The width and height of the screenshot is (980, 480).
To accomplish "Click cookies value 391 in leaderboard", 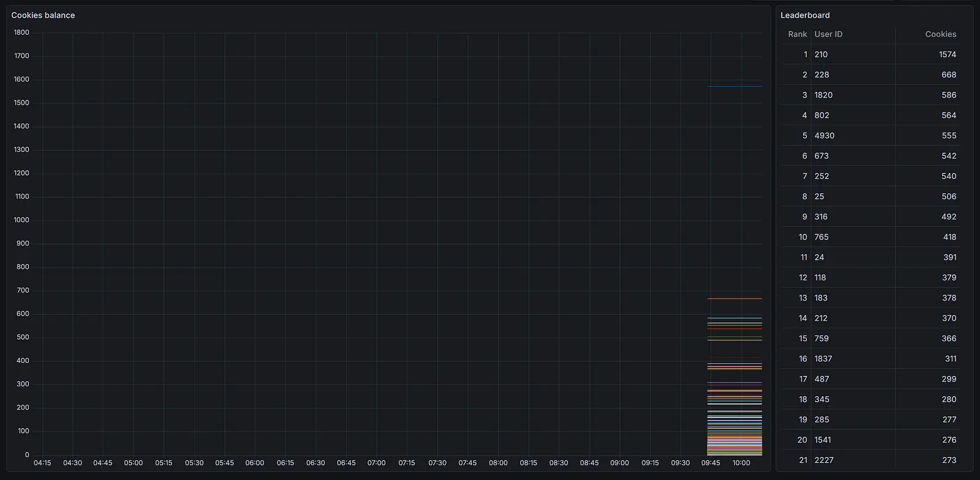I will (949, 257).
